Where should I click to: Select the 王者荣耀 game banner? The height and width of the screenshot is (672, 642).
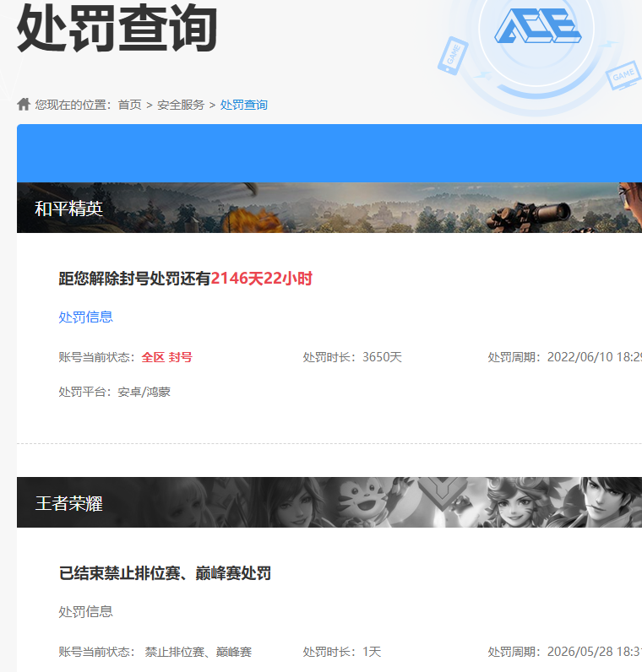[x=329, y=502]
